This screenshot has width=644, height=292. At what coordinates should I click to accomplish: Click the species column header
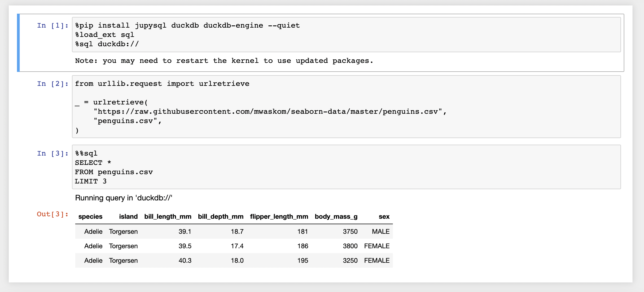[x=90, y=217]
